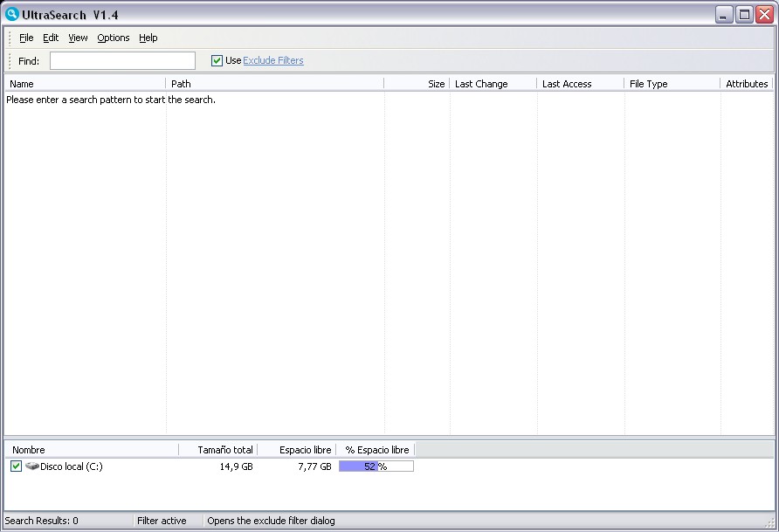Open the Edit menu
Viewport: 779px width, 532px height.
[x=50, y=38]
